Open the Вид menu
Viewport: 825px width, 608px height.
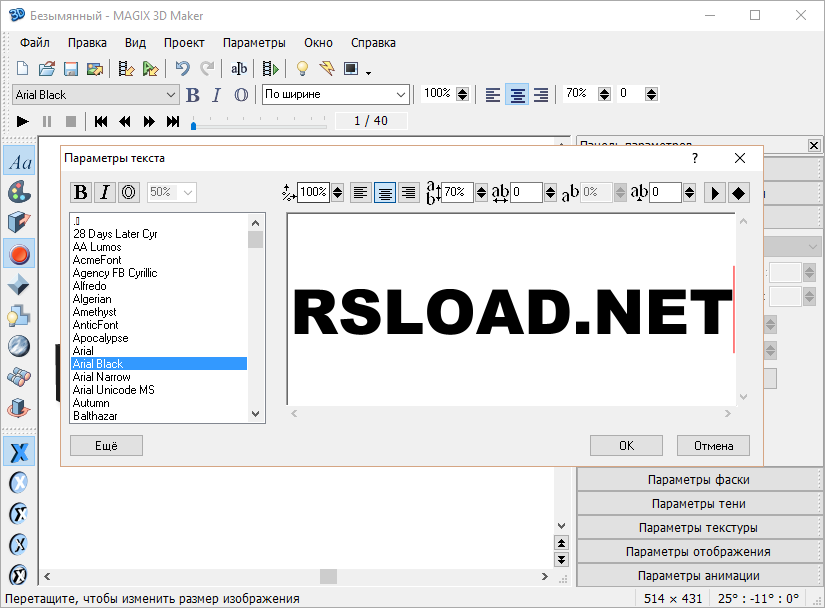click(x=135, y=43)
